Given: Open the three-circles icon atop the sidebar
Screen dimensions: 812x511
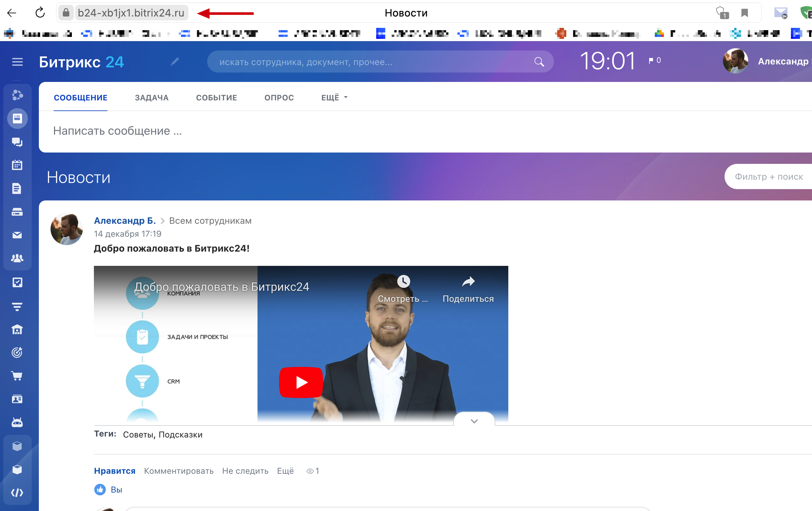Looking at the screenshot, I should tap(17, 95).
